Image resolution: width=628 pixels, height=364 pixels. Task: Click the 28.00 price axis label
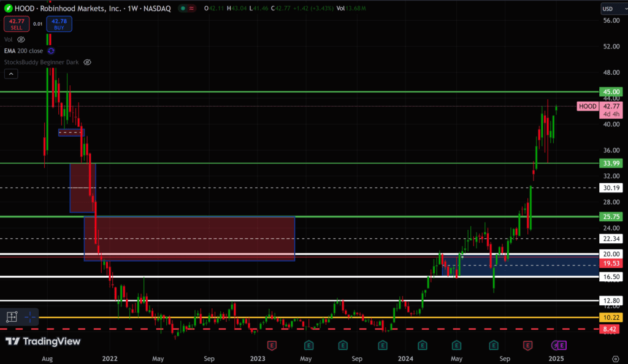[x=611, y=202]
